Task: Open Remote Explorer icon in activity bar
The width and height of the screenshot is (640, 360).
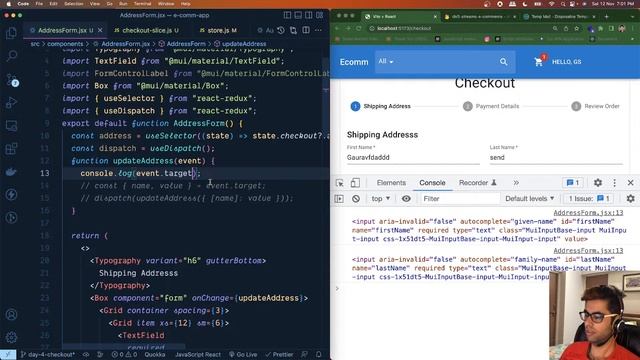Action: pyautogui.click(x=11, y=125)
